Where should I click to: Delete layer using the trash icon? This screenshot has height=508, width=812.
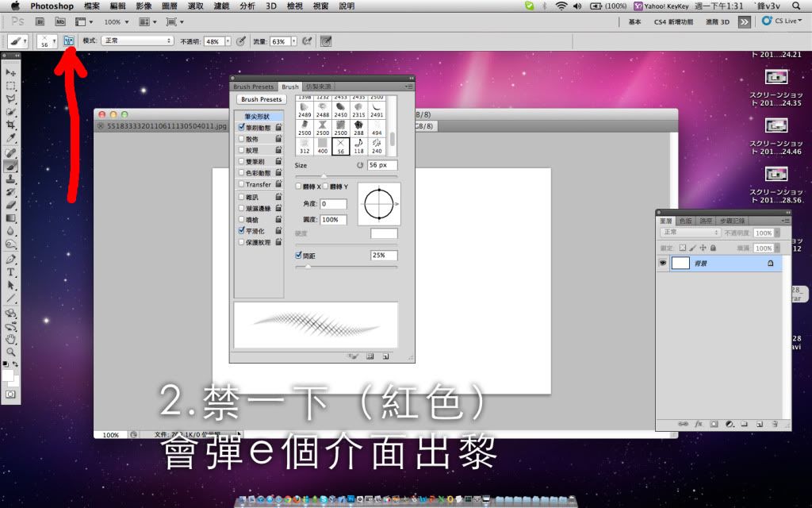click(774, 425)
